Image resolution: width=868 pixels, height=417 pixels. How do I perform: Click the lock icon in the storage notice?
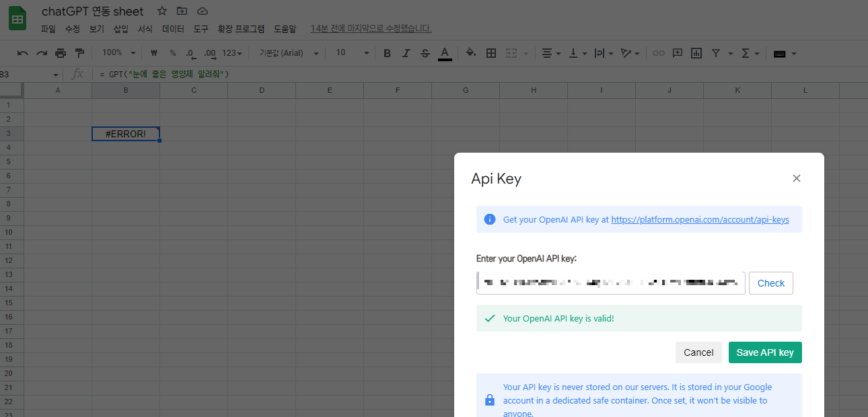click(490, 400)
